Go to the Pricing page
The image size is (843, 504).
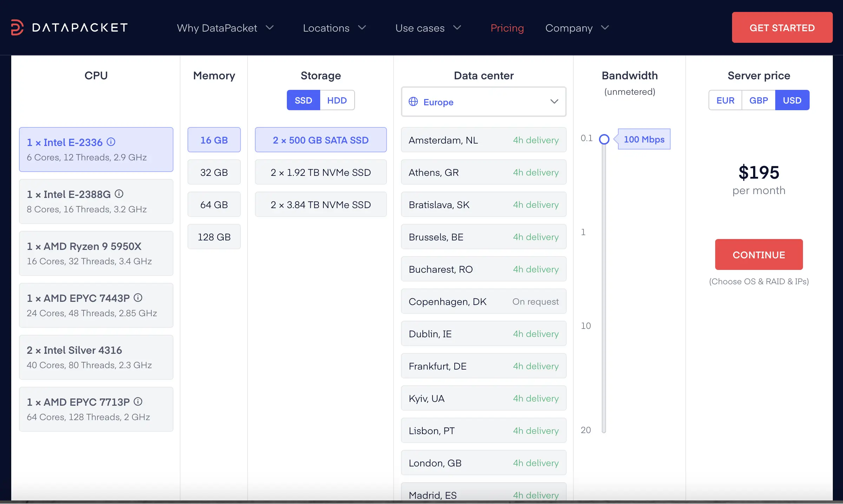(507, 28)
